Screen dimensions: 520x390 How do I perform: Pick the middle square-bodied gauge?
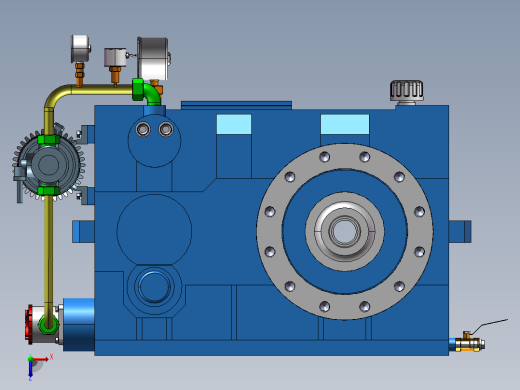pos(115,57)
